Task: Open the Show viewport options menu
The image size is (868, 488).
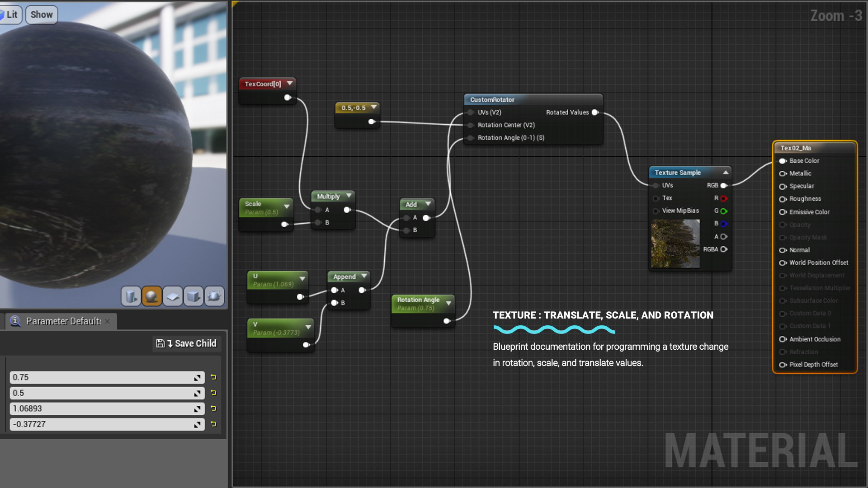Action: pos(42,14)
